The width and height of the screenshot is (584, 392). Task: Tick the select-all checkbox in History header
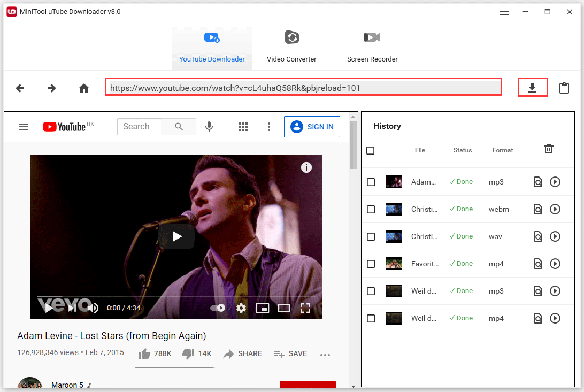371,151
